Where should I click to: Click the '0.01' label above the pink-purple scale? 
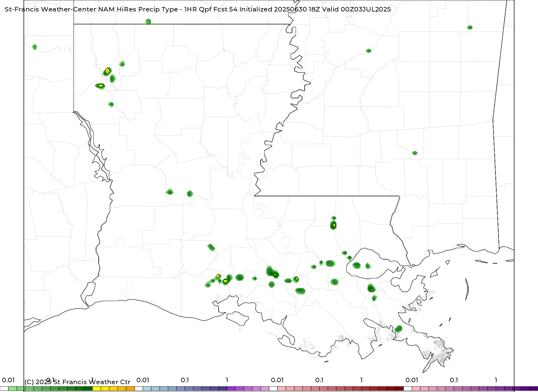click(x=412, y=380)
